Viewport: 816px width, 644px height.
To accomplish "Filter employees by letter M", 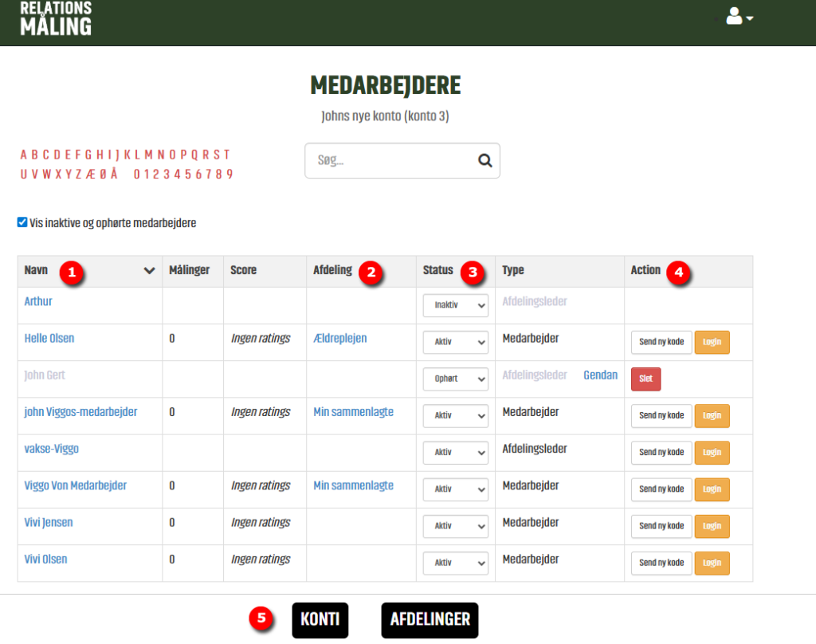I will pos(148,155).
